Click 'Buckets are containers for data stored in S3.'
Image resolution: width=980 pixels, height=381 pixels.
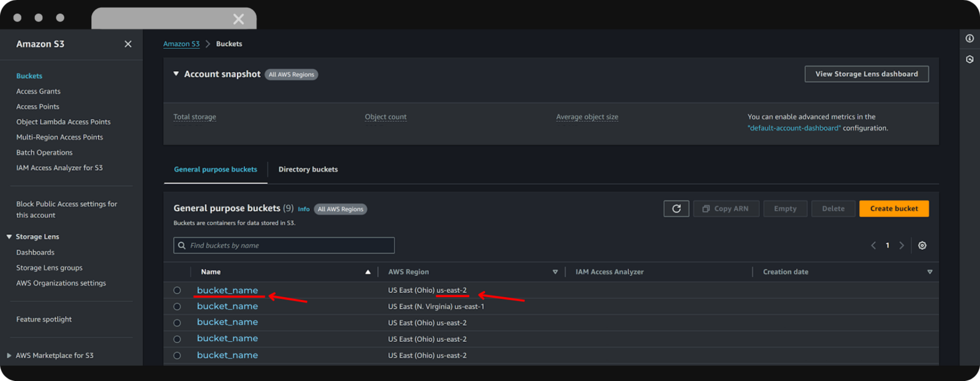pyautogui.click(x=235, y=223)
